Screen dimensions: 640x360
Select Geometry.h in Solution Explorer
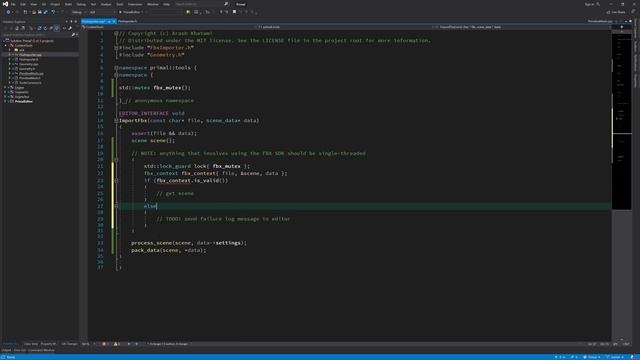tap(27, 69)
